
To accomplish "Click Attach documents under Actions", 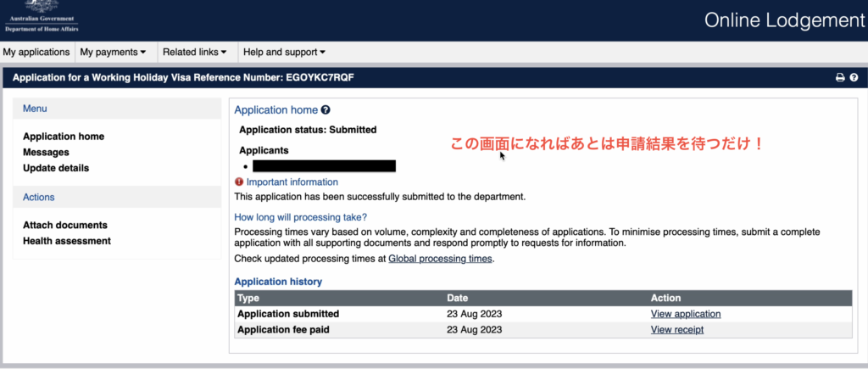I will click(65, 226).
